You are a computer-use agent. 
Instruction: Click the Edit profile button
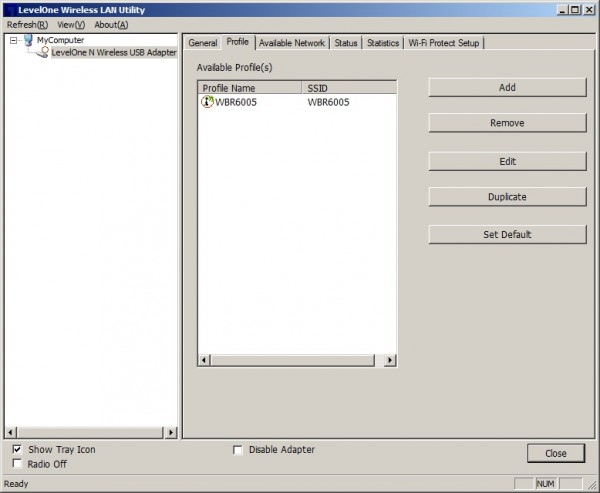pyautogui.click(x=507, y=162)
